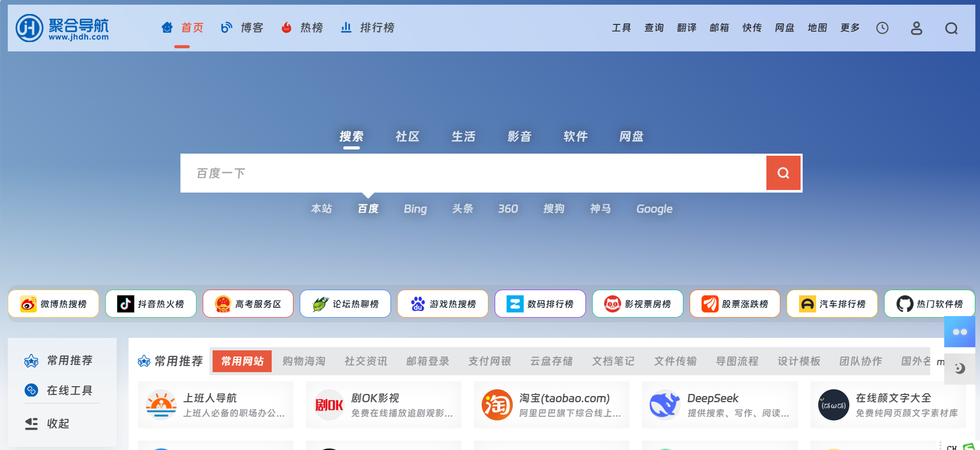Collapse the sidebar with 收起
This screenshot has height=450, width=980.
tap(47, 424)
